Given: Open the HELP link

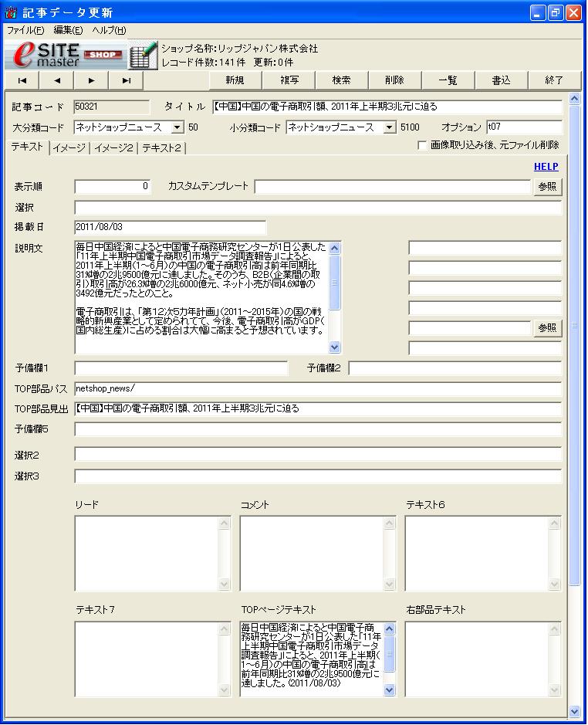Looking at the screenshot, I should (546, 167).
